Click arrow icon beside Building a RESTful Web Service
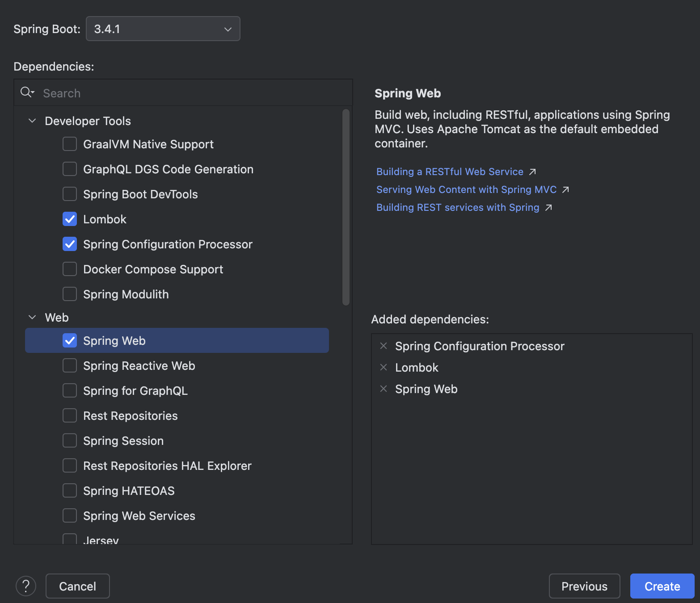The height and width of the screenshot is (603, 700). 532,172
